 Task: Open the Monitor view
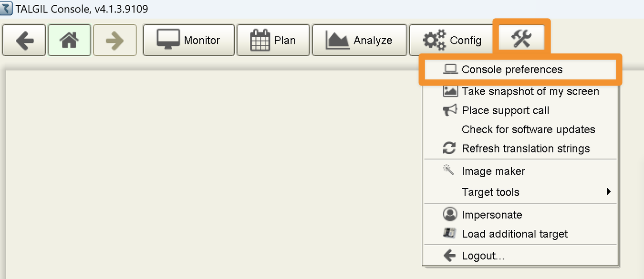click(x=189, y=40)
